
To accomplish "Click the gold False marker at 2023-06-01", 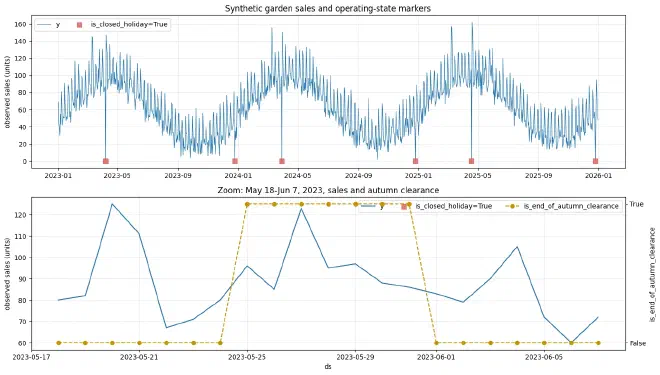I will 436,343.
